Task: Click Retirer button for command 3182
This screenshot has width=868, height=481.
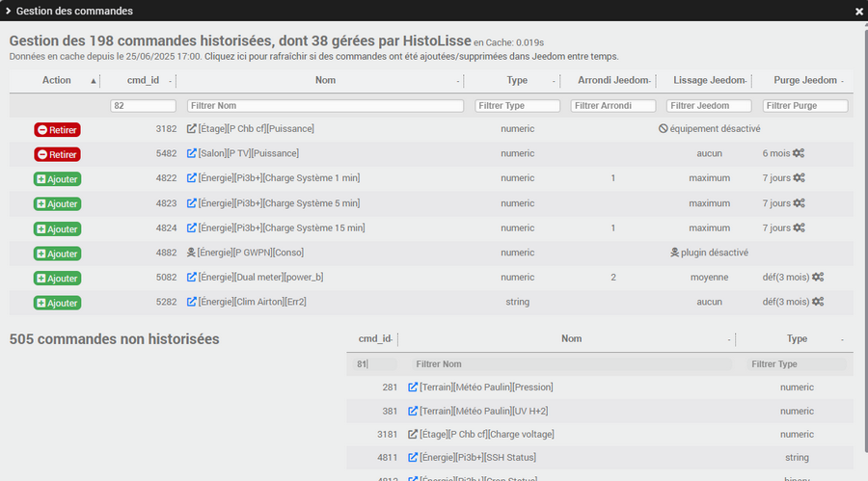Action: click(57, 129)
